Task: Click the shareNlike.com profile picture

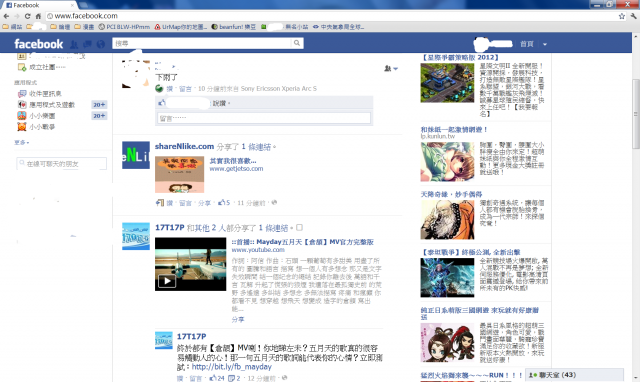Action: pos(136,155)
